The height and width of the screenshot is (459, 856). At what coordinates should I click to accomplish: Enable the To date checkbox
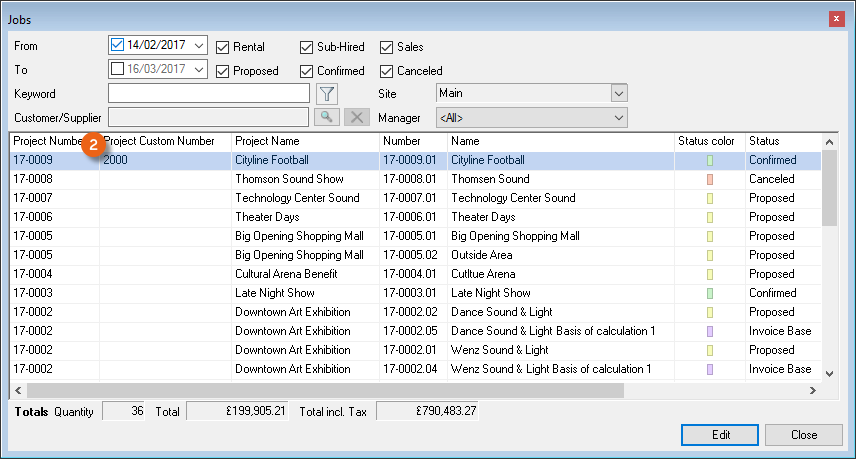coord(118,69)
